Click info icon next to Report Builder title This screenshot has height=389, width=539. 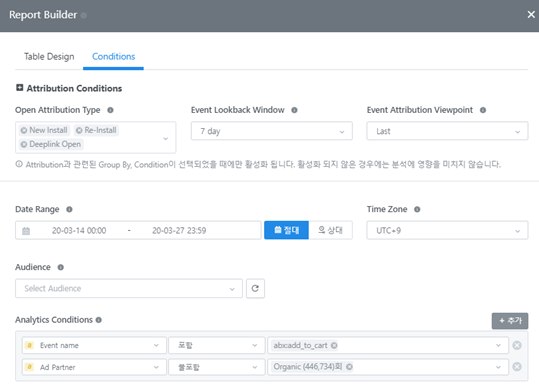[84, 15]
